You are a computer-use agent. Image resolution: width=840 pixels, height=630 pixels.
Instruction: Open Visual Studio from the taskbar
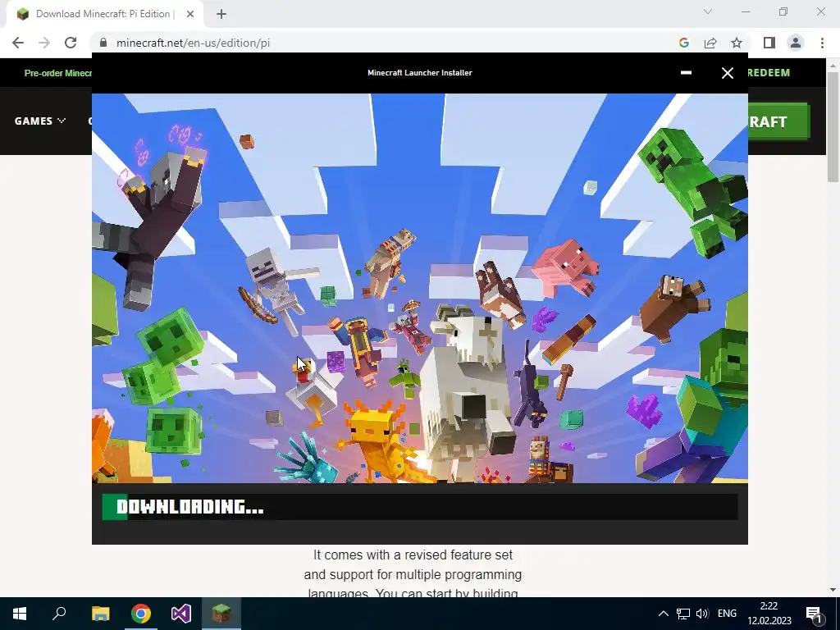point(181,614)
